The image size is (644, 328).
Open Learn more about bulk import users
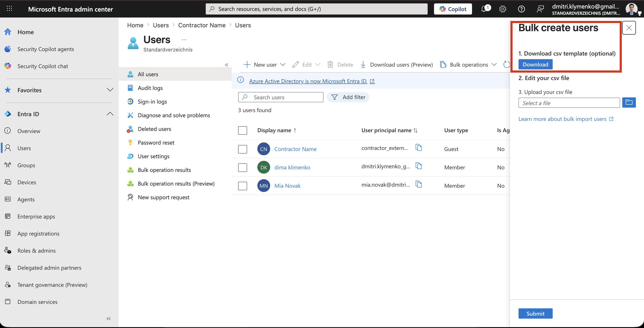coord(565,119)
